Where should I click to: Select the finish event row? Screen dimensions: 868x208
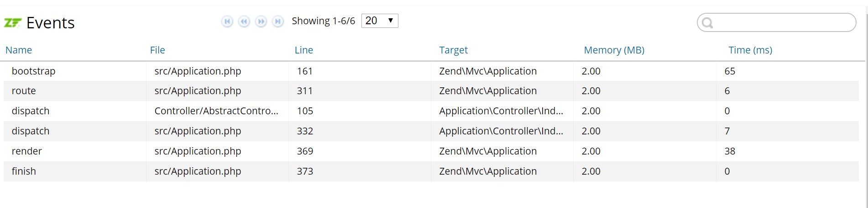[431, 171]
